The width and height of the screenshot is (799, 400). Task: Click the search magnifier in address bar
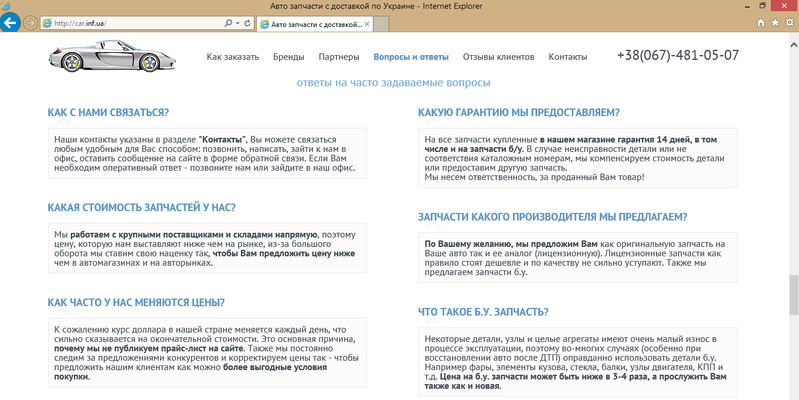[x=228, y=23]
